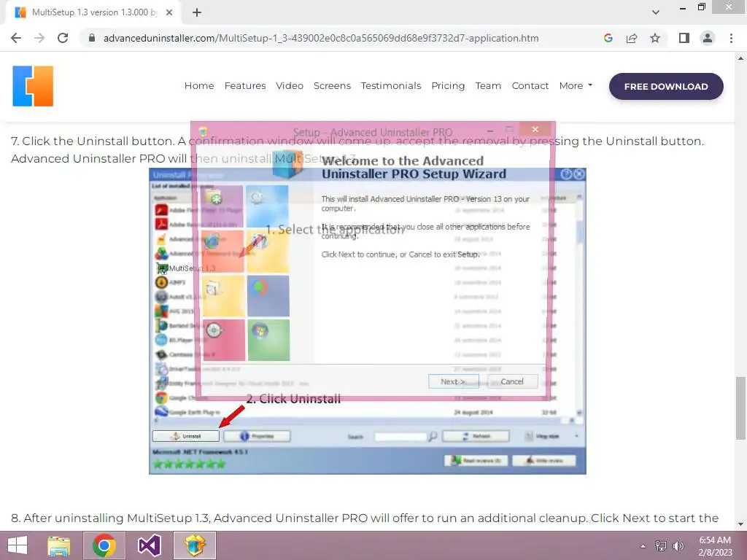Open the Google icon in address bar

pyautogui.click(x=608, y=38)
